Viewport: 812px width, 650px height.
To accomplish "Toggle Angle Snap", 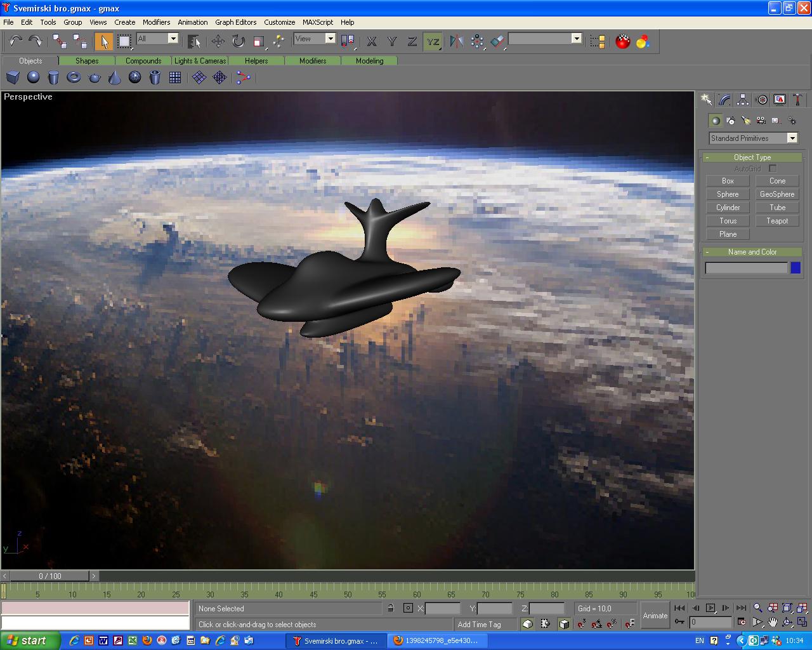I will click(596, 624).
